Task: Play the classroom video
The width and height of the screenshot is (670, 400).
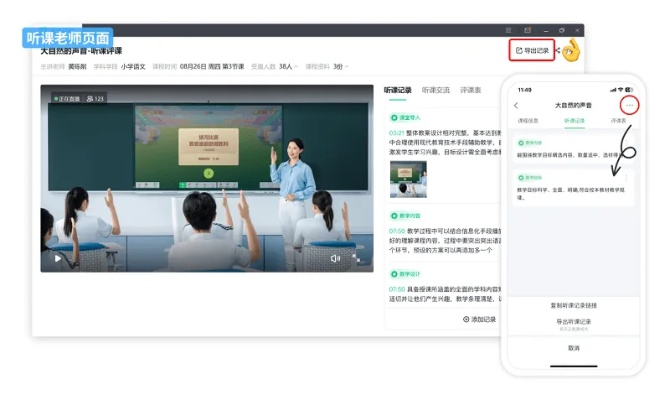Action: [x=58, y=258]
